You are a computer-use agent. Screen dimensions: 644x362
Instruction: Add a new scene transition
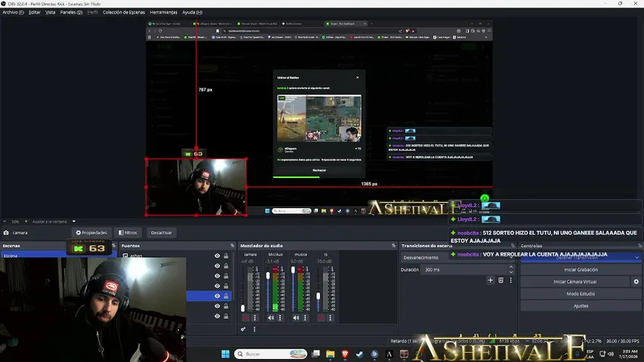[491, 281]
